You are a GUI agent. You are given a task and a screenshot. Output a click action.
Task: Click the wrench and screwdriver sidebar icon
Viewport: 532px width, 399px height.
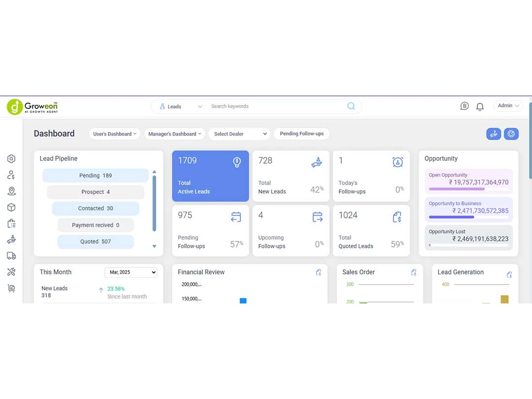(x=11, y=272)
